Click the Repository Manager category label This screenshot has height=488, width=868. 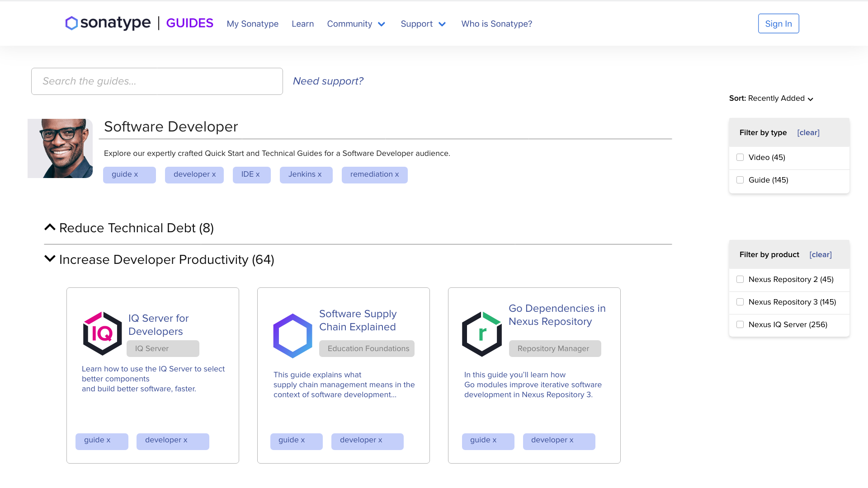coord(555,348)
